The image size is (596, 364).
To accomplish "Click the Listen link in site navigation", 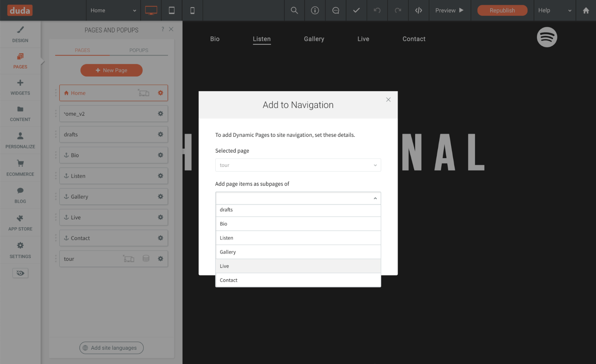I will tap(262, 39).
